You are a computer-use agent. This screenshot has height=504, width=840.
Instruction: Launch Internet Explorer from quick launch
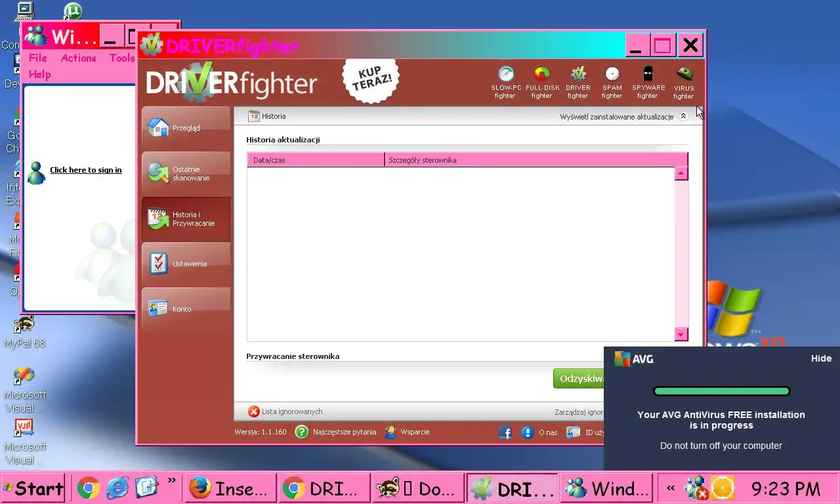coord(117,488)
